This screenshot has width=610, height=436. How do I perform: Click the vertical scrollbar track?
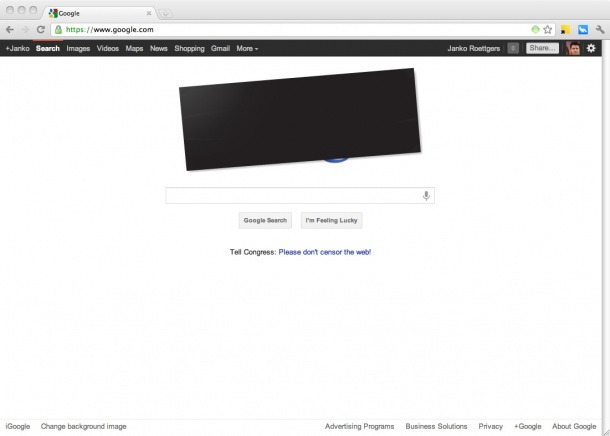[x=606, y=233]
